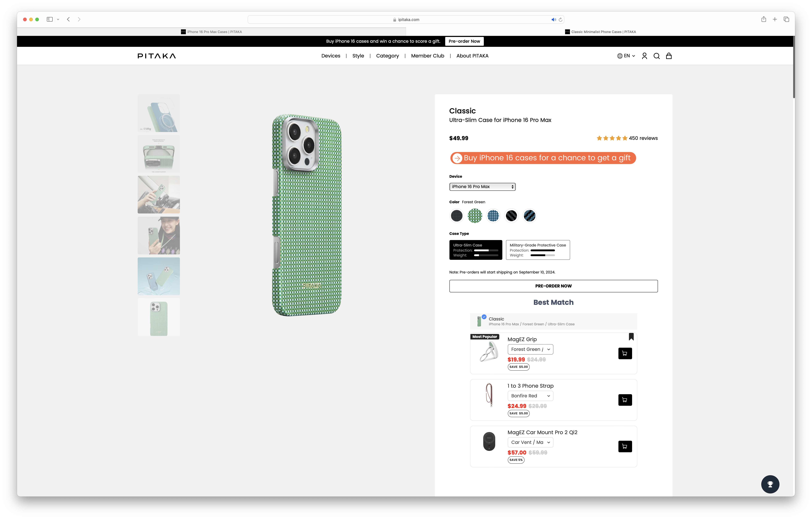Open the Device dropdown for iPhone 16 Pro Max
This screenshot has height=519, width=812.
point(482,187)
